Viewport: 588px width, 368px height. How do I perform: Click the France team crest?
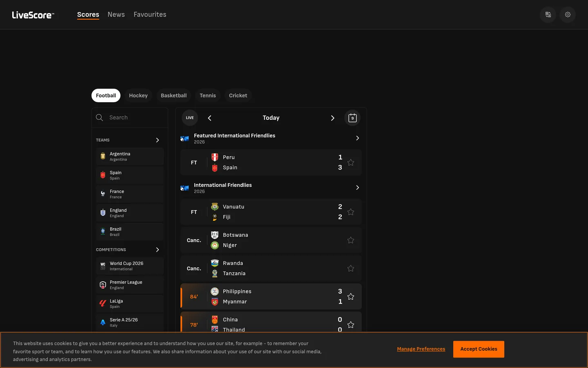click(103, 194)
